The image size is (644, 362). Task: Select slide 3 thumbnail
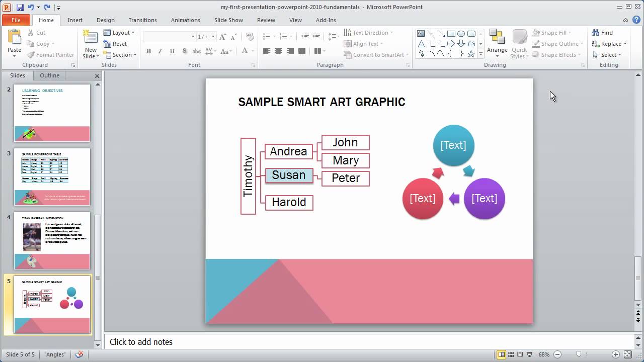click(x=52, y=176)
